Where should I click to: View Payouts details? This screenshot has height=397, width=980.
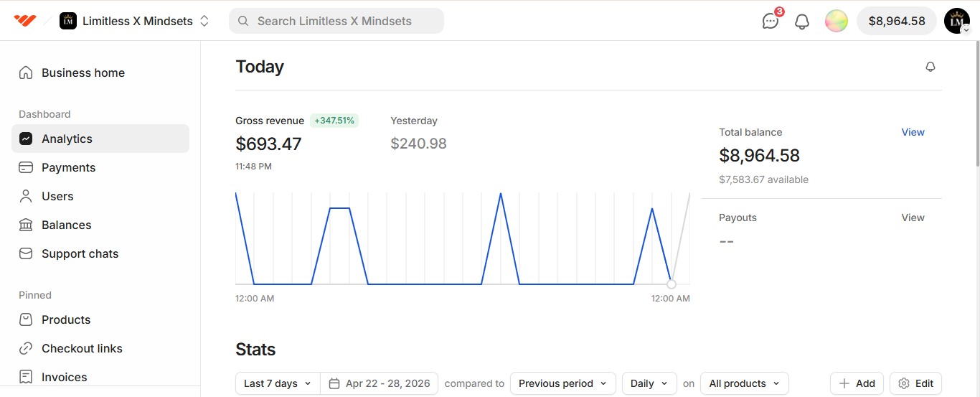[x=913, y=218]
